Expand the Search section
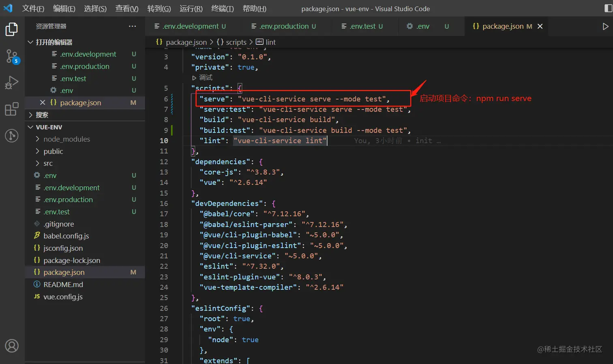 [x=30, y=115]
